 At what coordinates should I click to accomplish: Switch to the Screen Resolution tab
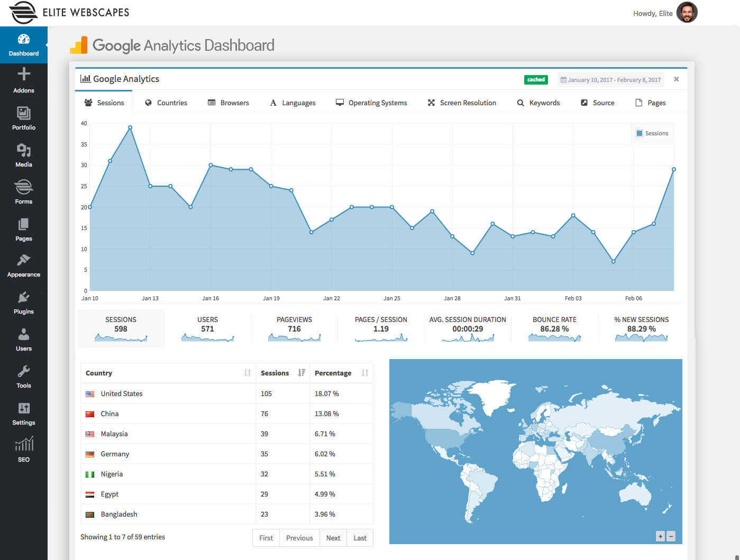point(462,103)
